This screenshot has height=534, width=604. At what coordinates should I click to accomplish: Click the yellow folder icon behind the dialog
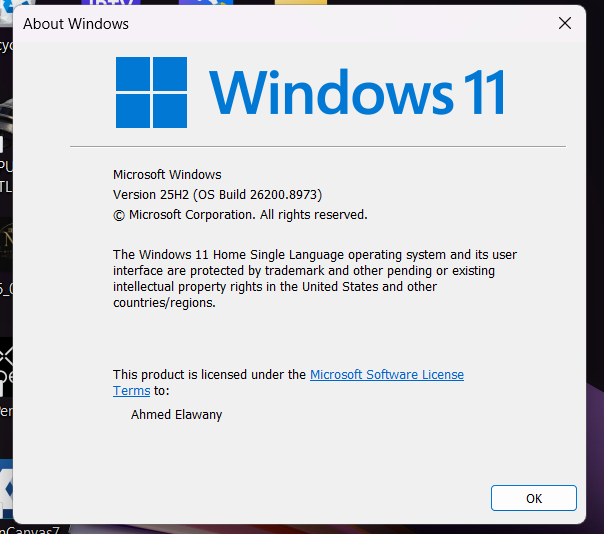click(300, 2)
